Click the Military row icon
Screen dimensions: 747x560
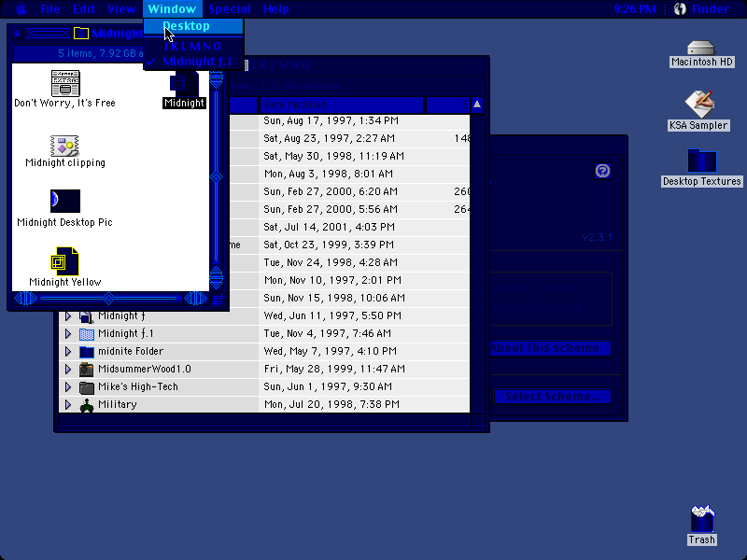[x=86, y=405]
